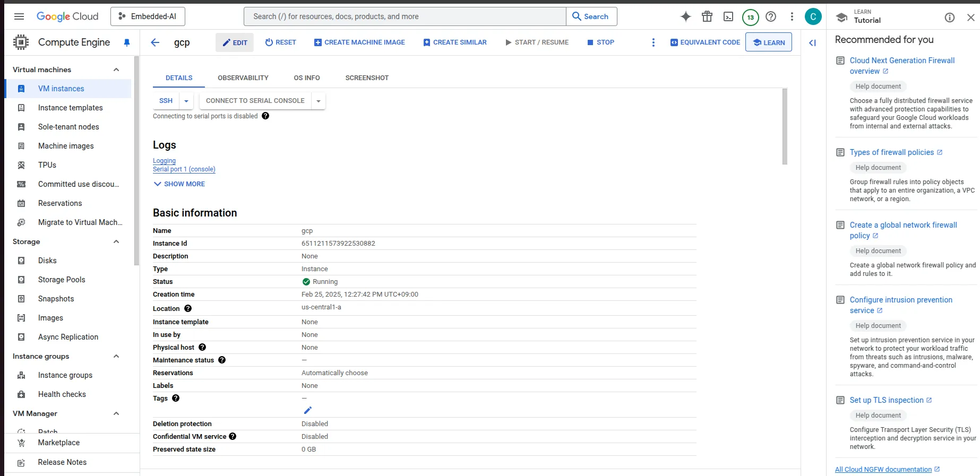Open the header more options menu
This screenshot has height=476, width=980.
click(792, 16)
